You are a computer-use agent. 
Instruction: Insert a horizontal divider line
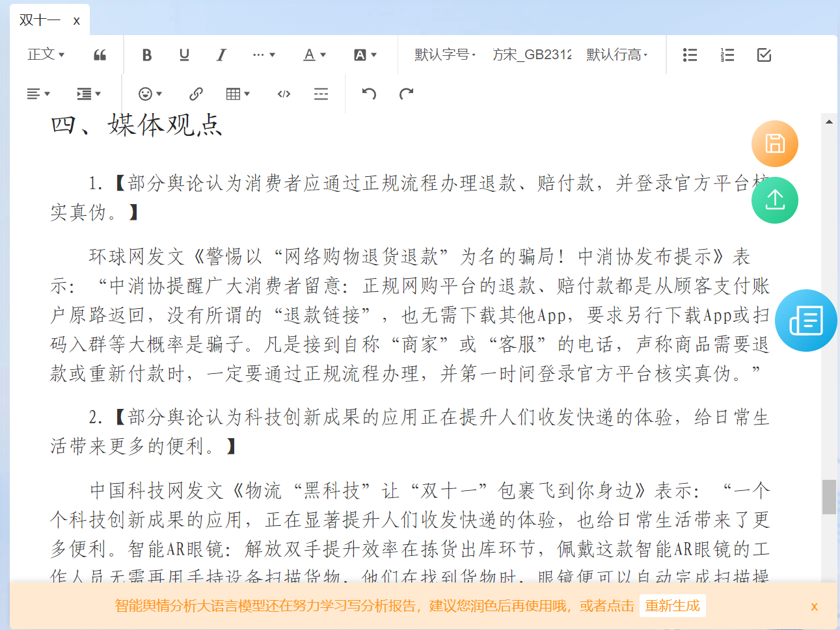pyautogui.click(x=321, y=94)
